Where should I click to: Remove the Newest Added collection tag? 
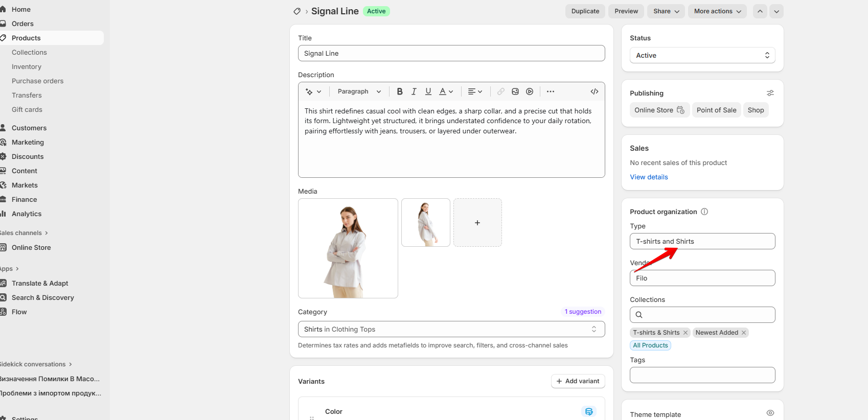[744, 333]
